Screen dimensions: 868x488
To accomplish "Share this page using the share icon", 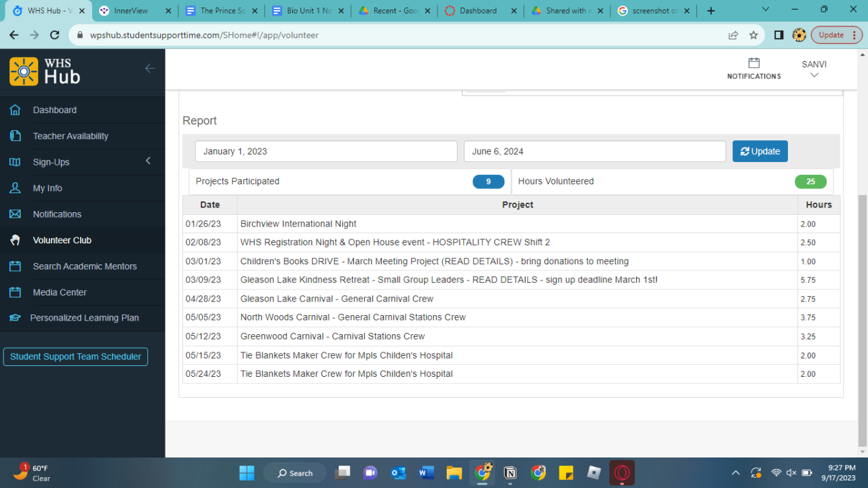I will [x=733, y=35].
